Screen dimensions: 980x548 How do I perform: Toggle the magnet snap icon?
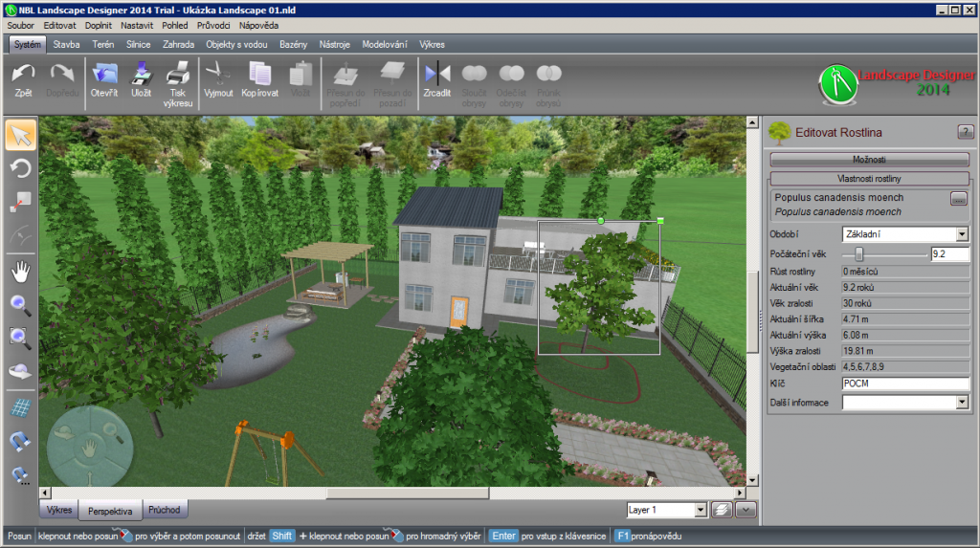coord(21,441)
